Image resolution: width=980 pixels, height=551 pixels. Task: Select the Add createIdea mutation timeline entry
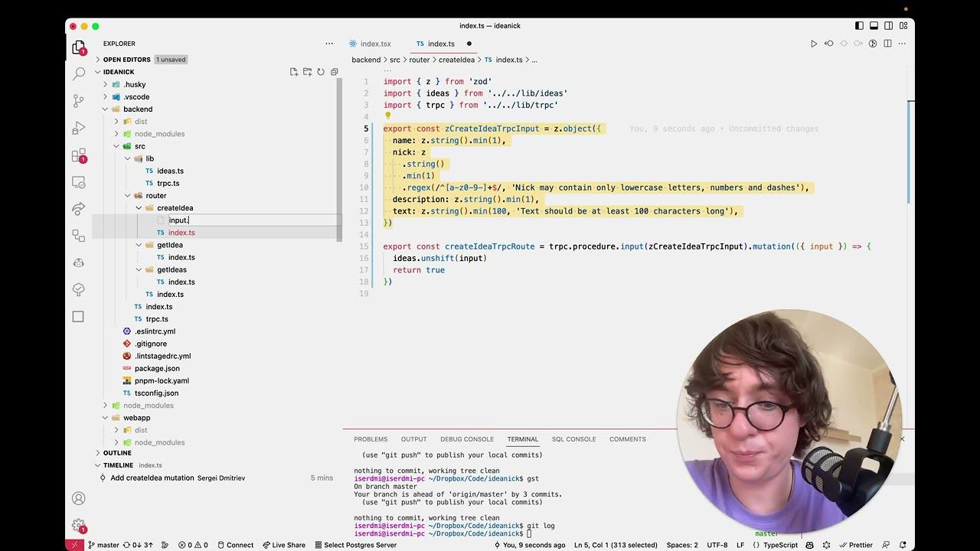217,478
